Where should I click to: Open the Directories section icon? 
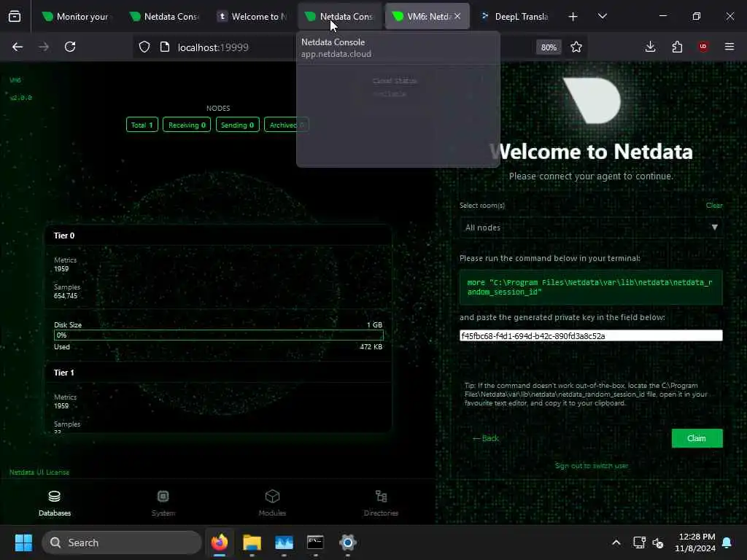(x=381, y=497)
